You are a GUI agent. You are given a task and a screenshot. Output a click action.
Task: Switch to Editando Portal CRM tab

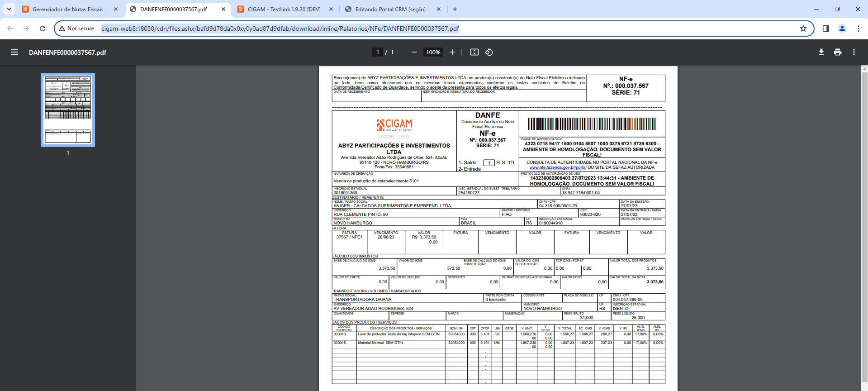(x=393, y=9)
